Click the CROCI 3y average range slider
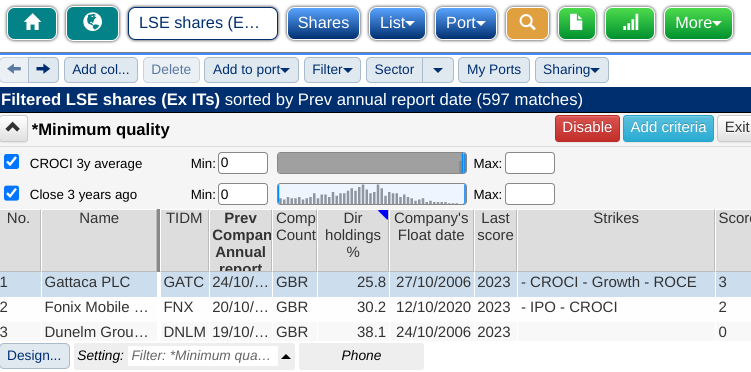 tap(372, 163)
